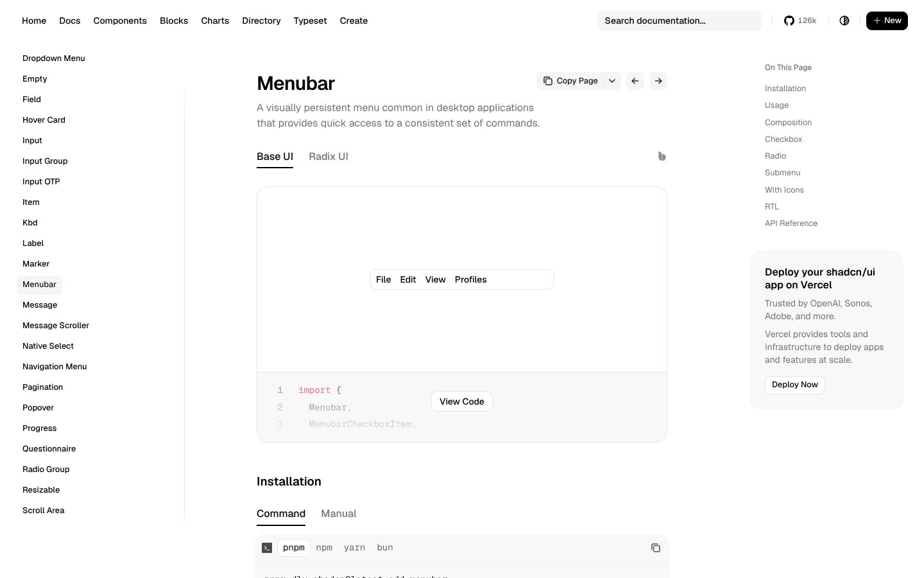Screen dimensions: 924x578
Task: Open Input OTP in sidebar
Action: (x=41, y=182)
